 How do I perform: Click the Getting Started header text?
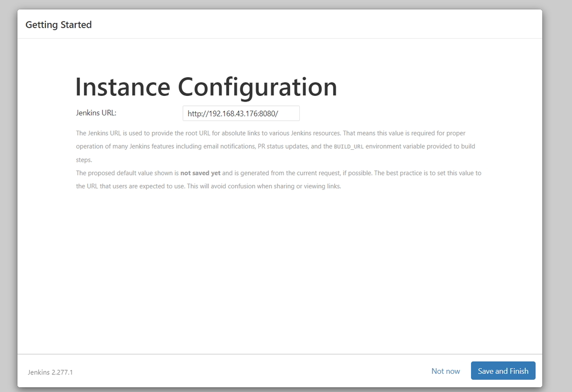coord(58,24)
